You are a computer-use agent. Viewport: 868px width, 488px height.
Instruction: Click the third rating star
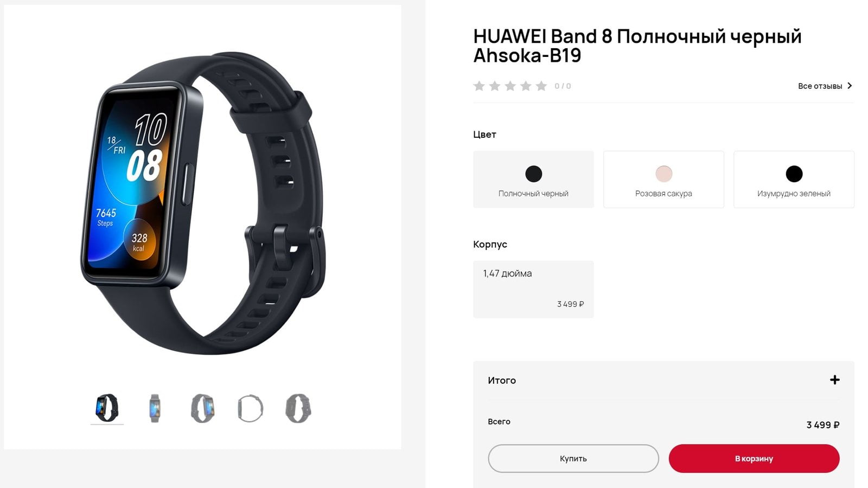[x=510, y=86]
